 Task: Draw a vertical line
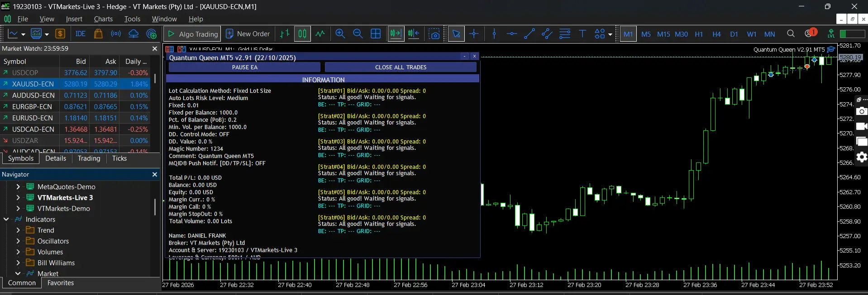tap(494, 34)
